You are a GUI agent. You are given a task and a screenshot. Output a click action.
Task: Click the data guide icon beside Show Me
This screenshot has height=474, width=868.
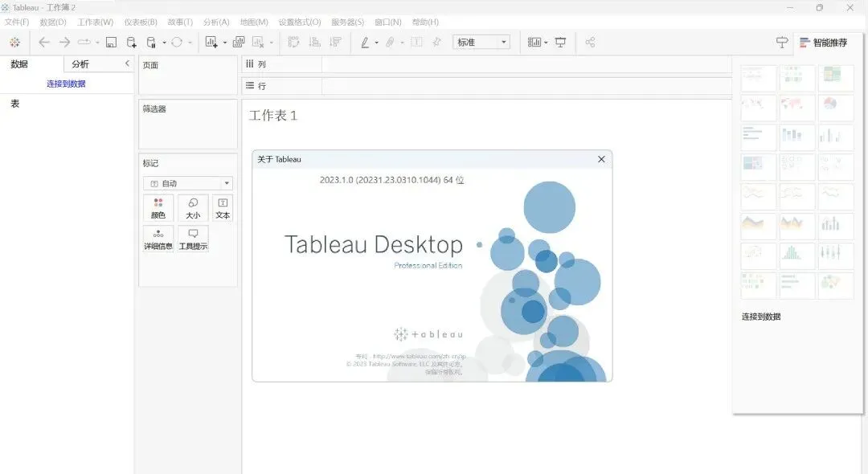coord(782,43)
